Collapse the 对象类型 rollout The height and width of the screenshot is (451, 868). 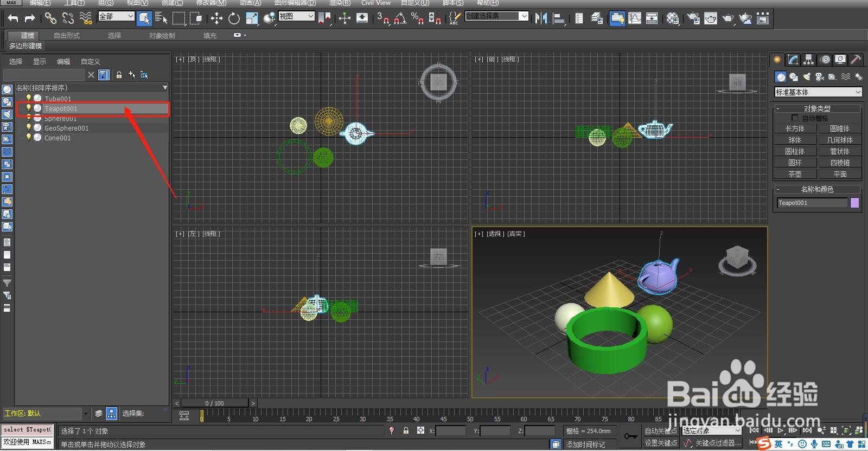pyautogui.click(x=817, y=108)
